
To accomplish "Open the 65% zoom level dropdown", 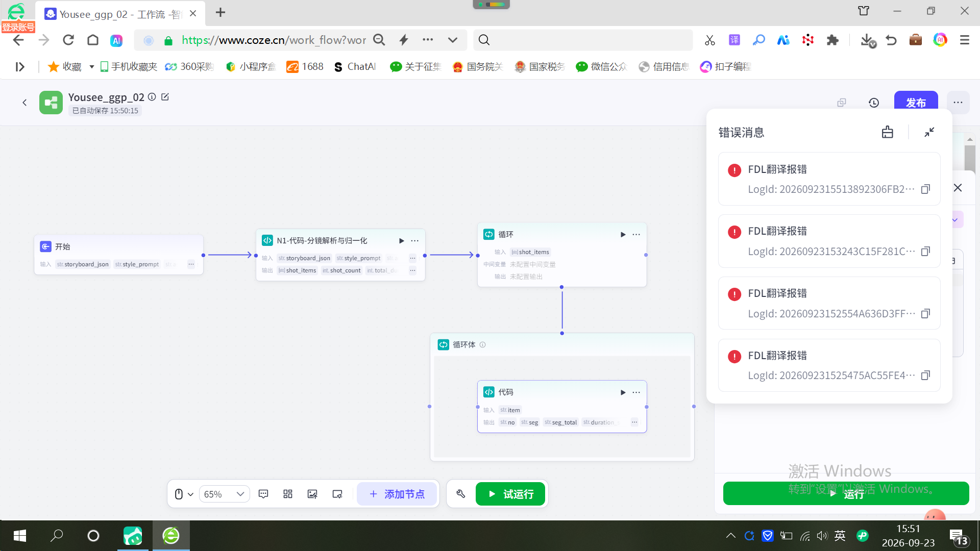I will click(224, 494).
